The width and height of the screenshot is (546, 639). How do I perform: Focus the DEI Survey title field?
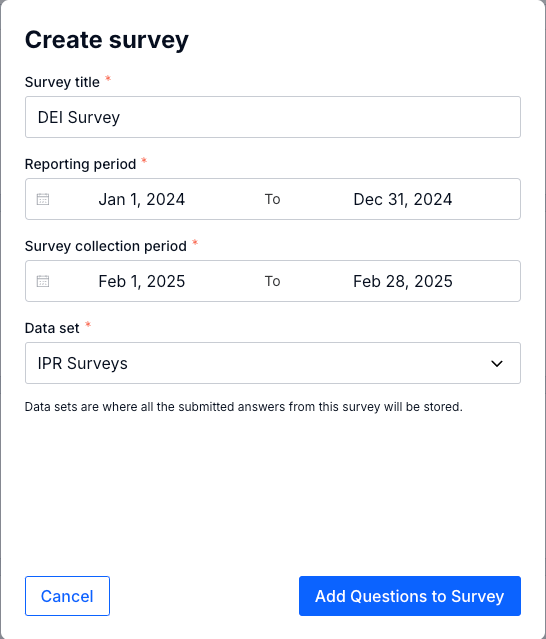(x=273, y=117)
